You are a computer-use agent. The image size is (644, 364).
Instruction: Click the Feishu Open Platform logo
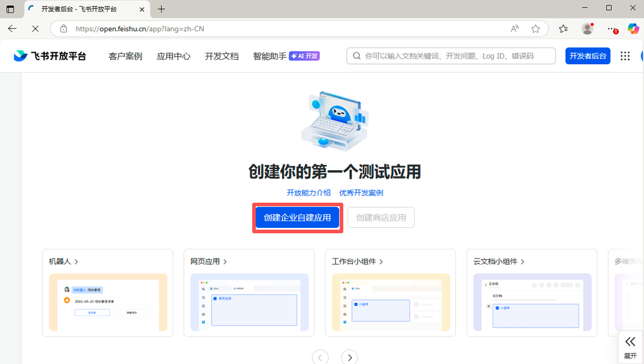50,55
